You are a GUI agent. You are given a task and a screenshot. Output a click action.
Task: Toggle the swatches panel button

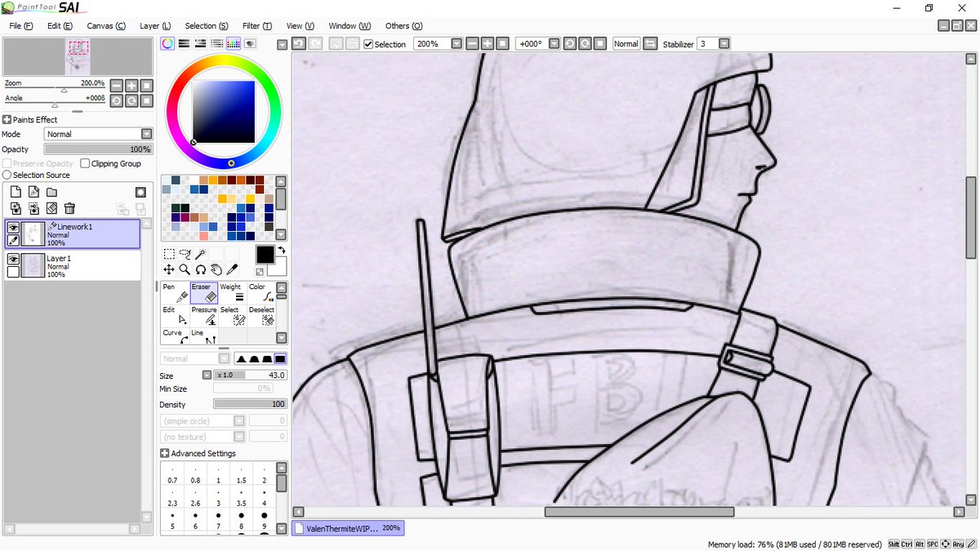pos(234,44)
